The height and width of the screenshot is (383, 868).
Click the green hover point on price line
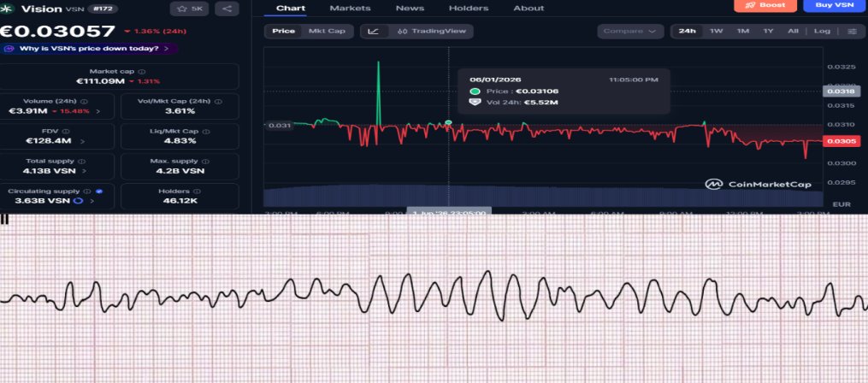[x=448, y=122]
